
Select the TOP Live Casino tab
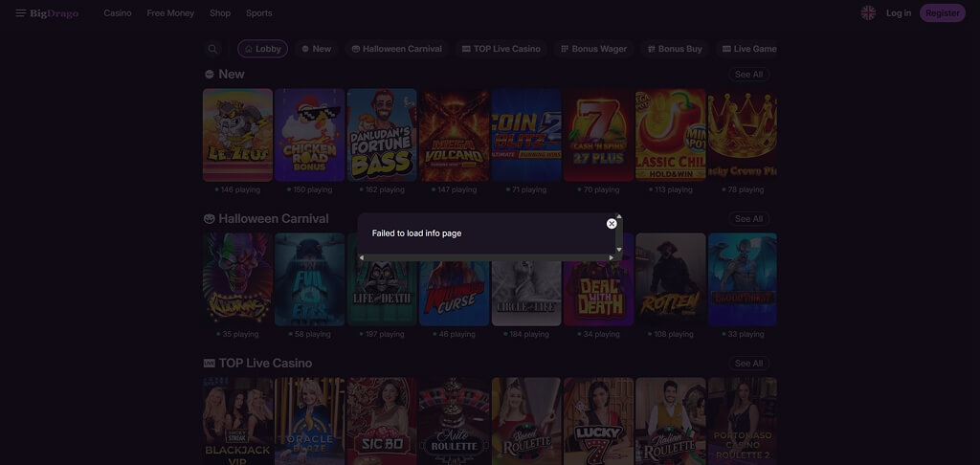[501, 49]
